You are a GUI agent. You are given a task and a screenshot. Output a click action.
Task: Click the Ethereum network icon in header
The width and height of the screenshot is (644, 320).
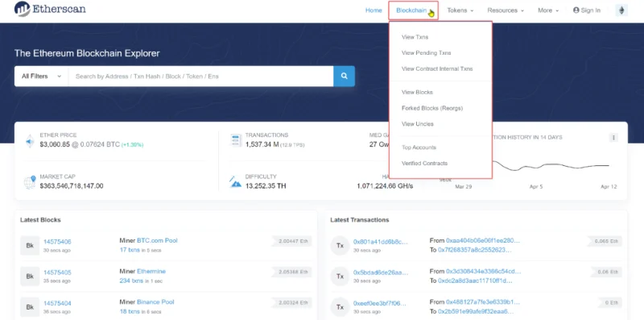[x=621, y=10]
